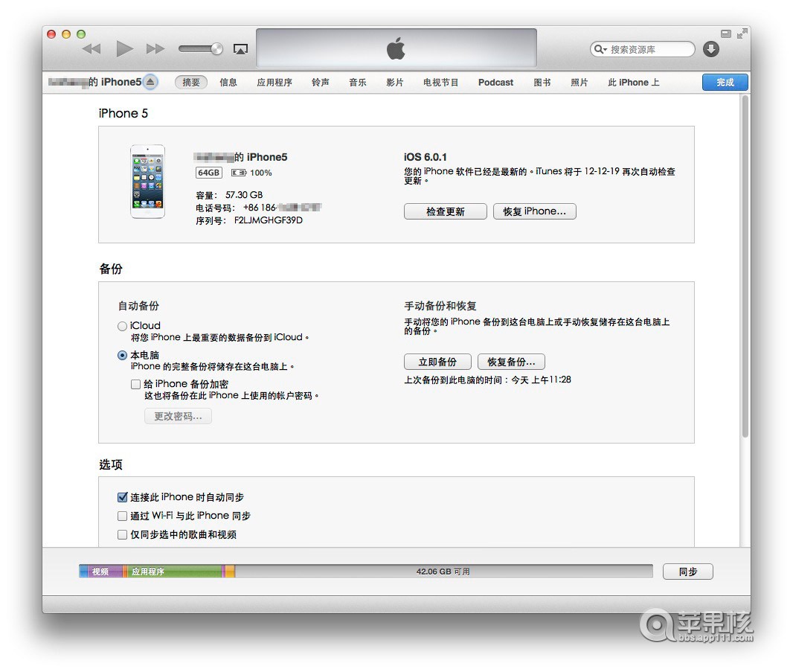Switch to the 音乐 tab
The height and width of the screenshot is (672, 793).
(357, 83)
